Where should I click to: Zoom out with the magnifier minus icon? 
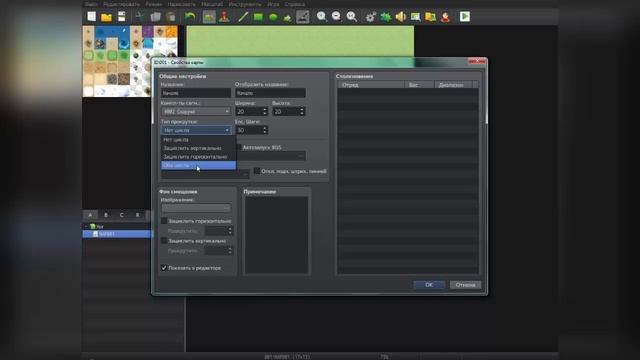pos(336,17)
